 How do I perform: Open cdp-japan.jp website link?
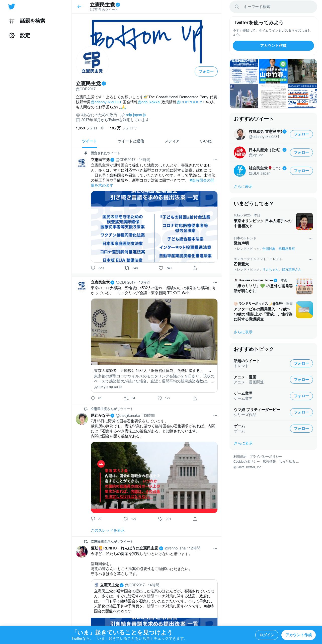(x=136, y=115)
